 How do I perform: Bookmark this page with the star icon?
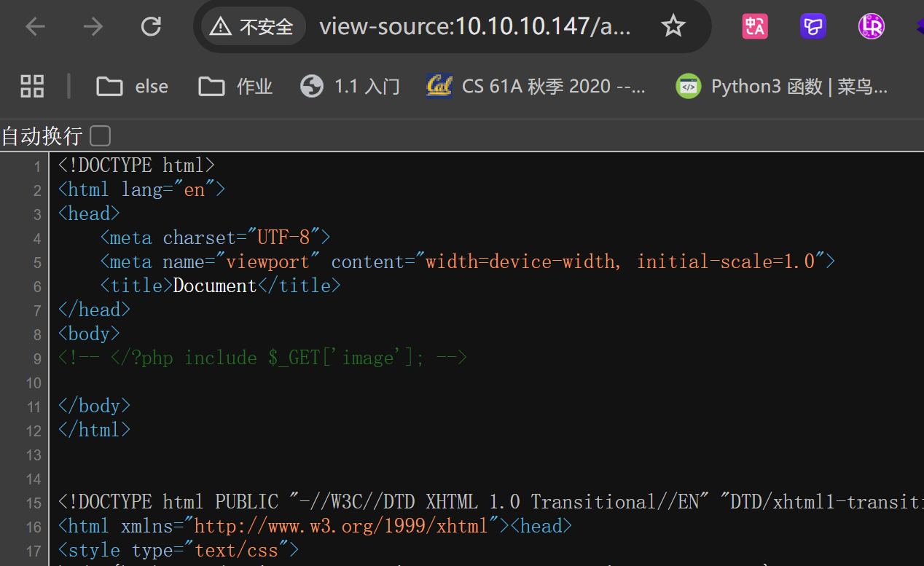[673, 27]
